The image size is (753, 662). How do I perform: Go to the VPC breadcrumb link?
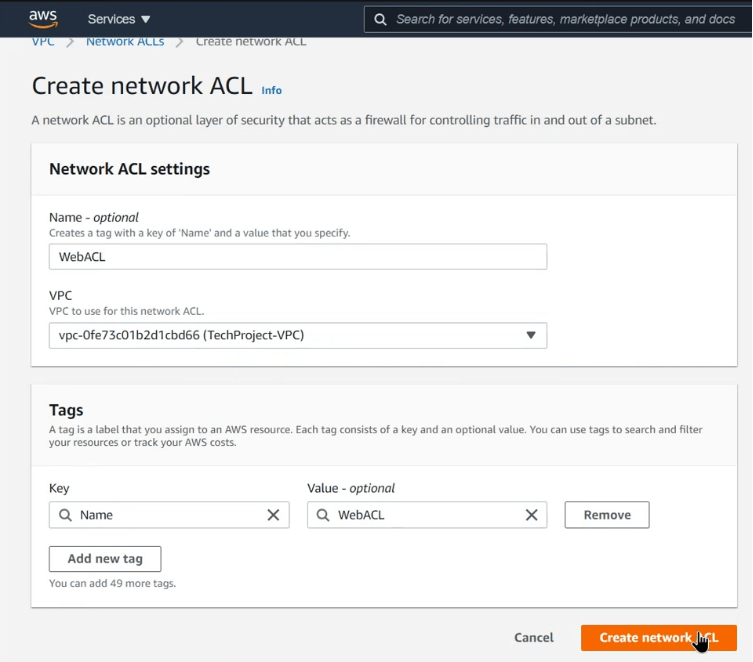point(43,41)
